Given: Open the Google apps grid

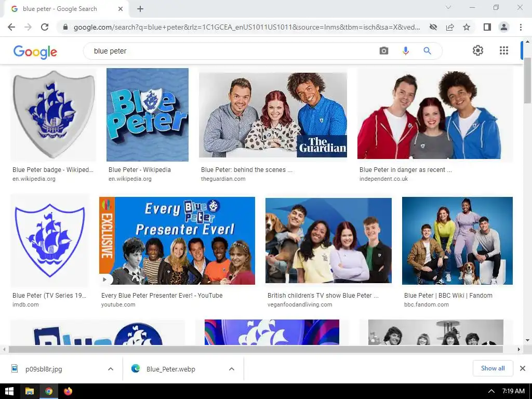Looking at the screenshot, I should (504, 50).
